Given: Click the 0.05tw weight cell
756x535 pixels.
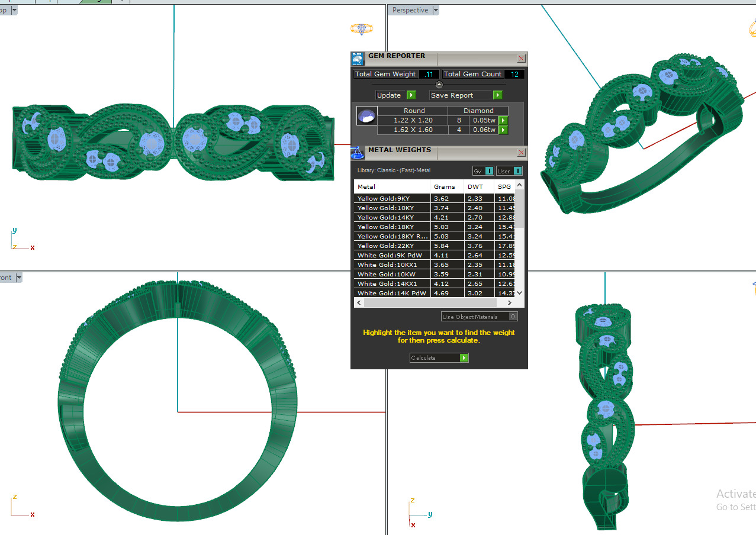Looking at the screenshot, I should click(484, 120).
